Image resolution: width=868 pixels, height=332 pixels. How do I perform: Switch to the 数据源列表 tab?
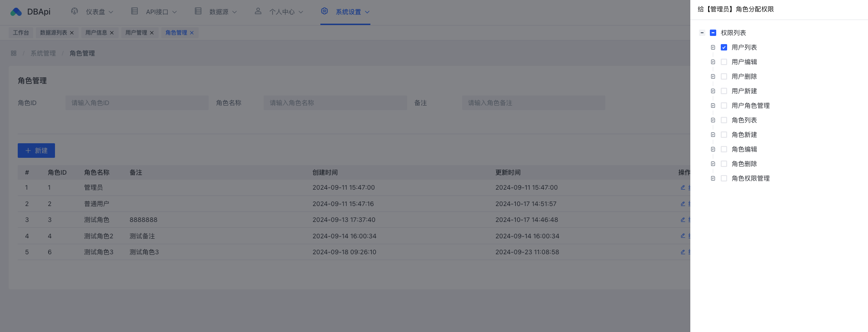[54, 33]
